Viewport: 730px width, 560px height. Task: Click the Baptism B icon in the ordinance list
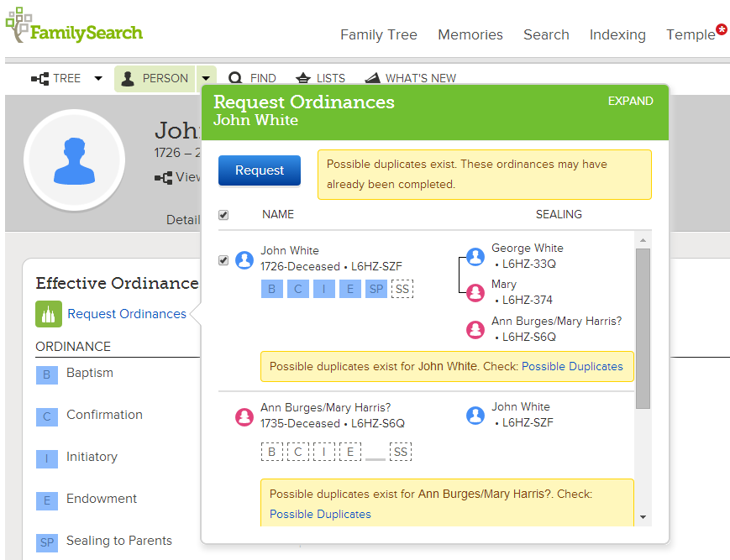(46, 374)
